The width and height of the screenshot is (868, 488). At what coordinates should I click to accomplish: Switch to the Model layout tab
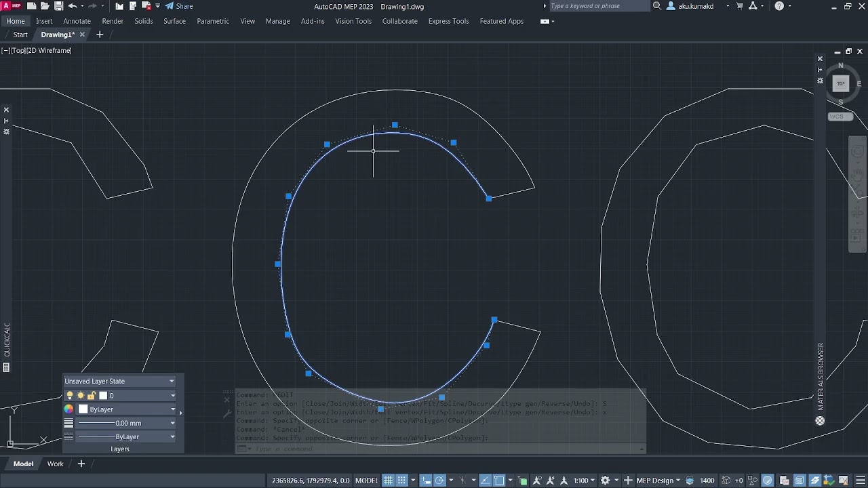(23, 464)
